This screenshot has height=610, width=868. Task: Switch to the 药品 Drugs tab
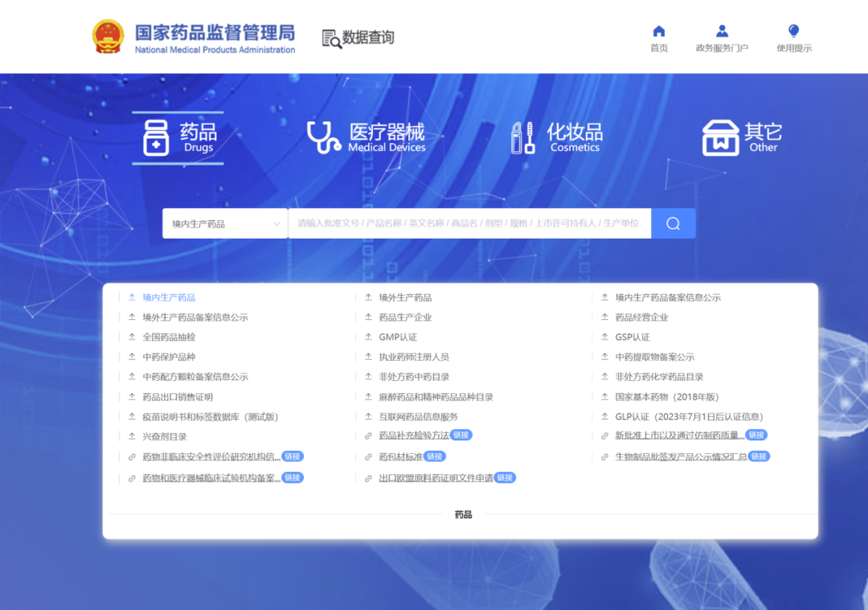pos(178,137)
